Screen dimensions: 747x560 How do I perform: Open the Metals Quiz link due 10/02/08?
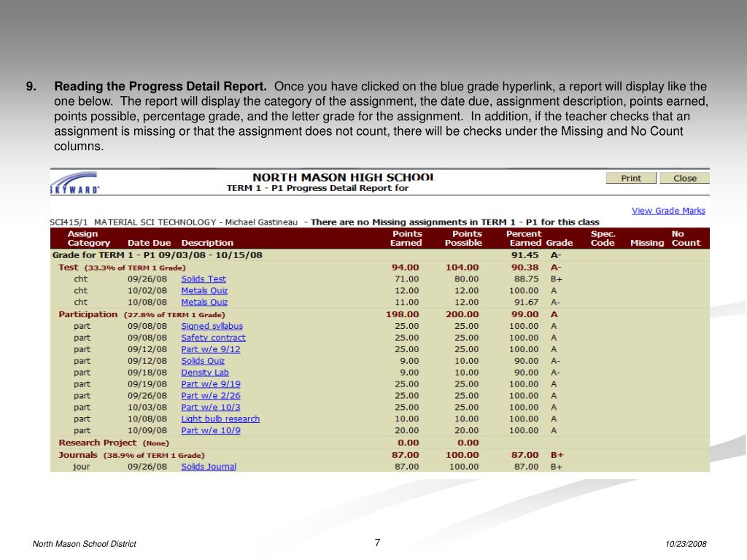coord(204,290)
